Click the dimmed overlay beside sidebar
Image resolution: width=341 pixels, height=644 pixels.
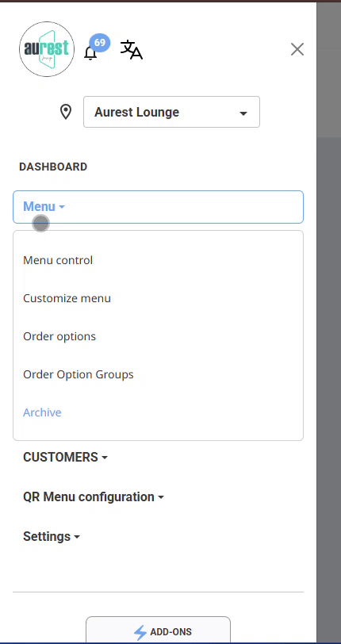tap(328, 370)
